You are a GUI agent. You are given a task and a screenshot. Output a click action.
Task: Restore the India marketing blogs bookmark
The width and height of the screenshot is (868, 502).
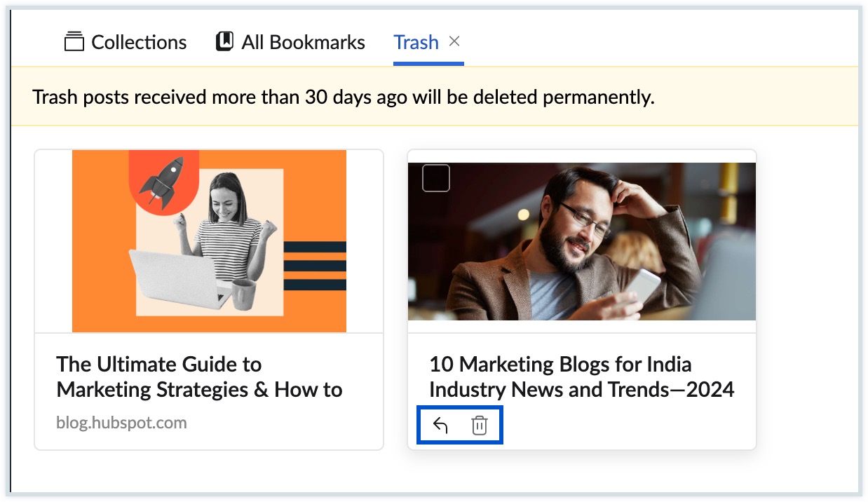[440, 426]
